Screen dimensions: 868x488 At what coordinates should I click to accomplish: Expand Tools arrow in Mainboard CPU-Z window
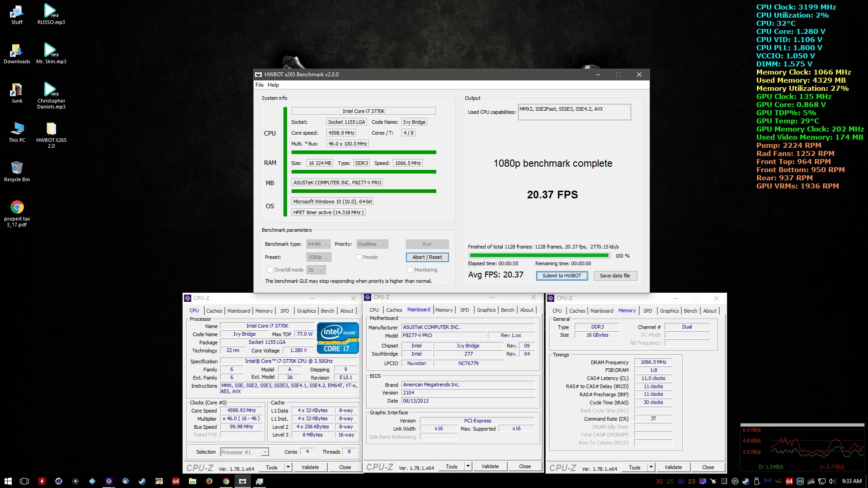(468, 466)
